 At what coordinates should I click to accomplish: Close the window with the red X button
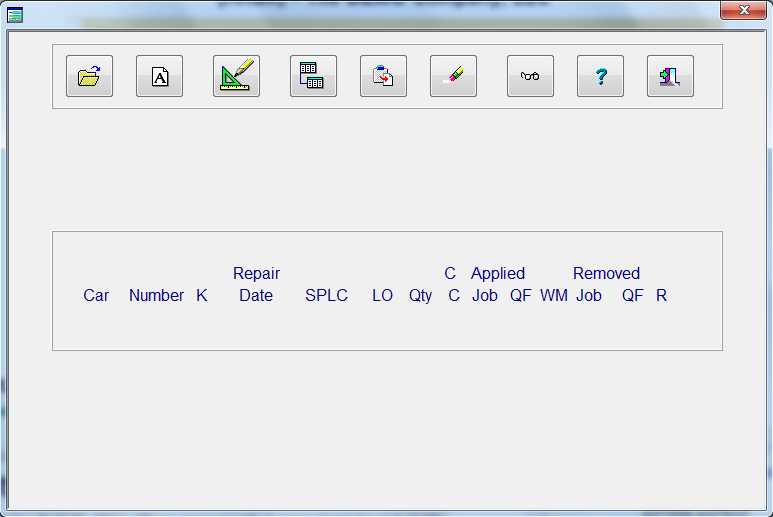point(743,10)
